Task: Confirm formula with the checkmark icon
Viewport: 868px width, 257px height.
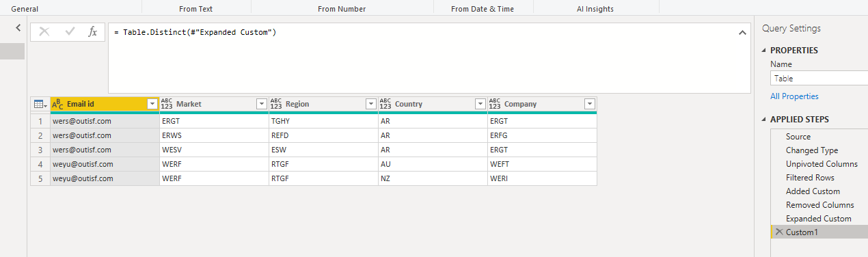Action: pos(69,31)
